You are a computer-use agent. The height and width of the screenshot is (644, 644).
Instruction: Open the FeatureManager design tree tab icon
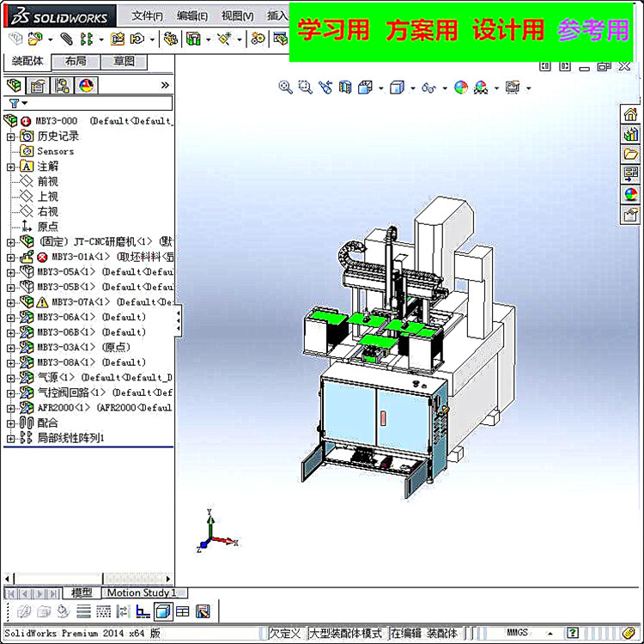click(x=15, y=85)
